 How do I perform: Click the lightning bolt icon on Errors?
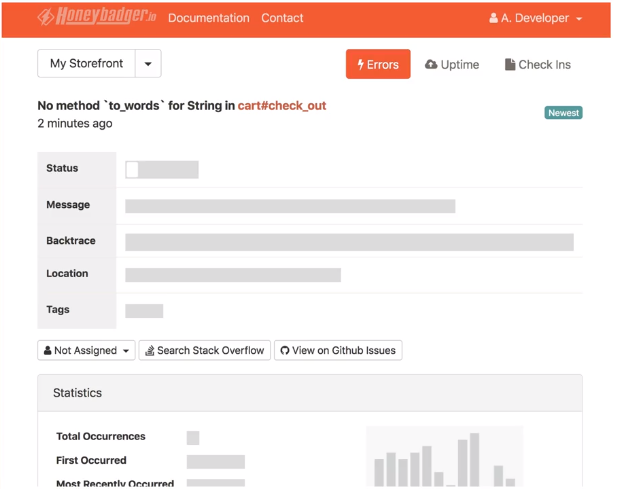(x=360, y=64)
